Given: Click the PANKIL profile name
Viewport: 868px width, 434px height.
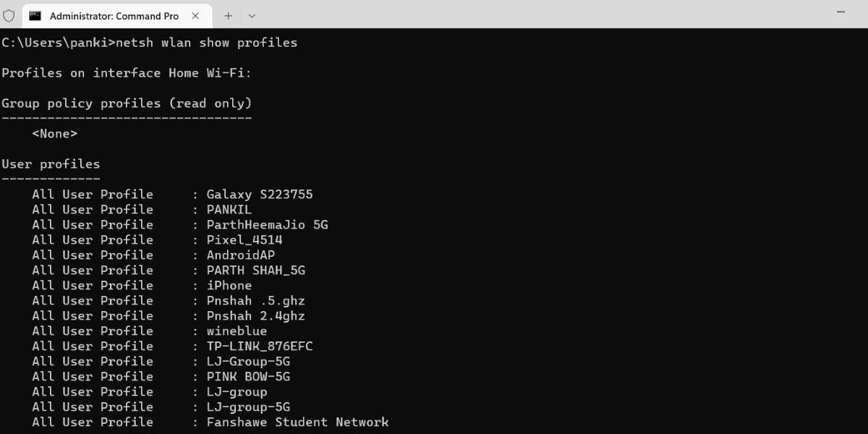Looking at the screenshot, I should tap(230, 209).
